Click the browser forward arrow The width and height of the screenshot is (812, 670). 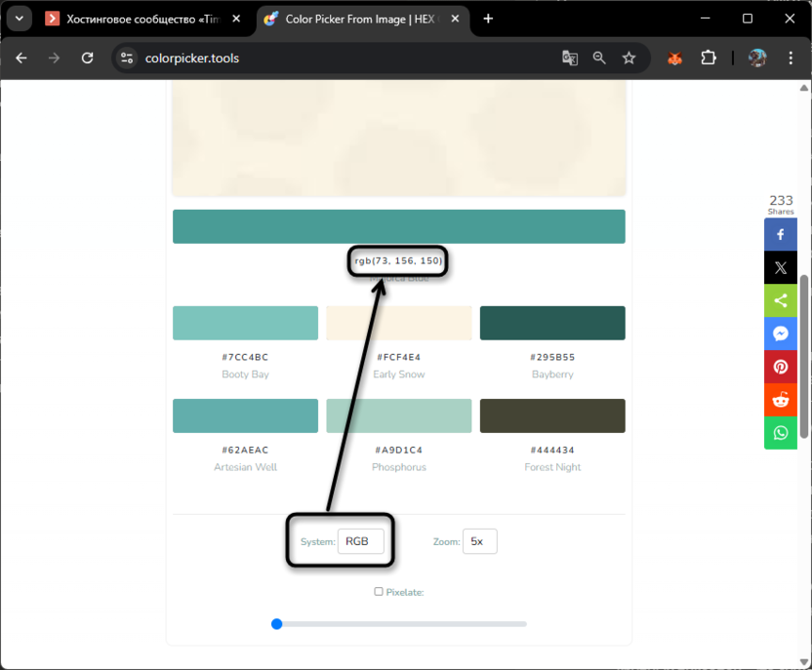point(54,58)
